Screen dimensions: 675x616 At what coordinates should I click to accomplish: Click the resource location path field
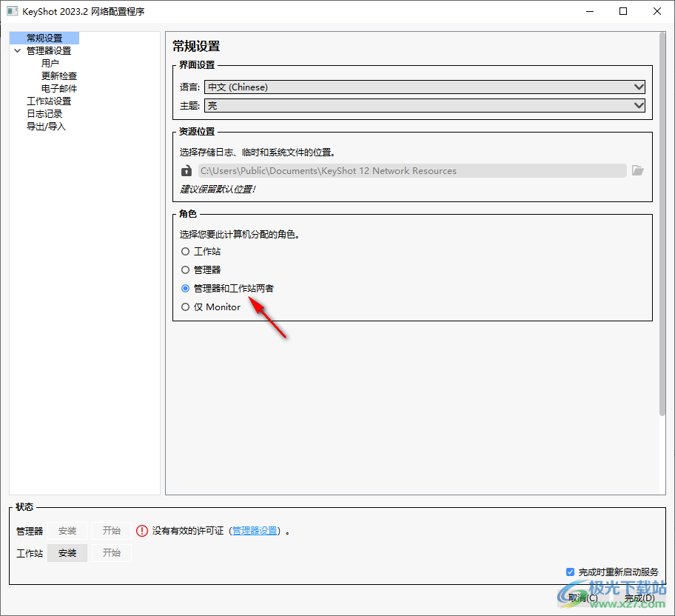tap(407, 170)
